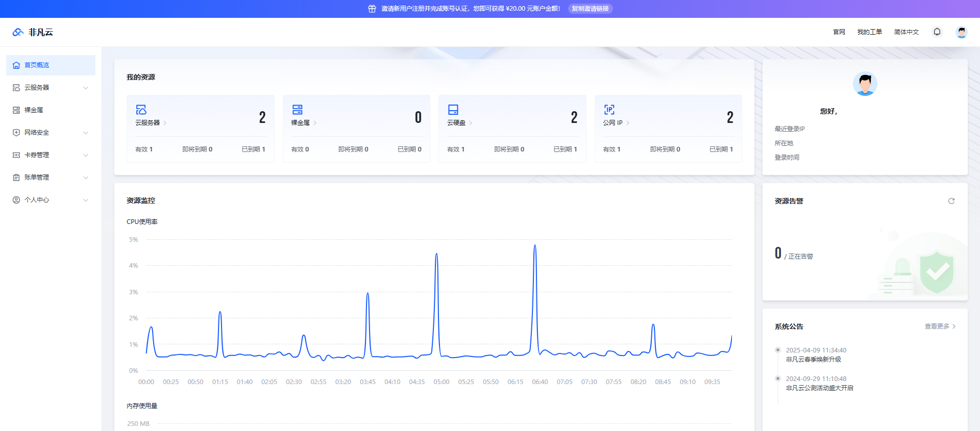
Task: Click the 裸金属 total count 0
Action: (x=418, y=117)
